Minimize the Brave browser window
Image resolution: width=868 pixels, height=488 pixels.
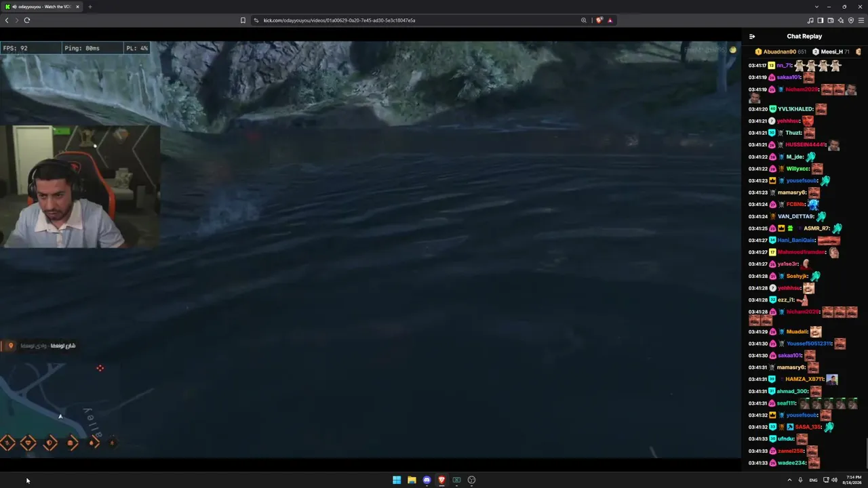[x=829, y=7]
